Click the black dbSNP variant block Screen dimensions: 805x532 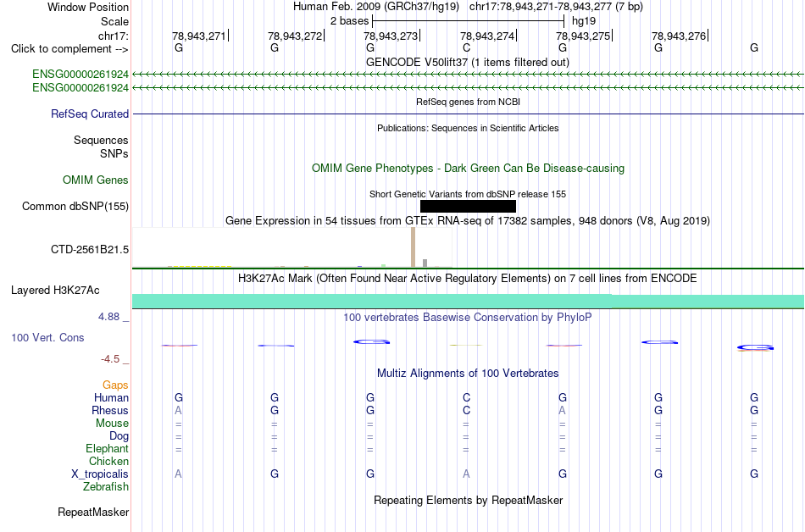(x=468, y=206)
